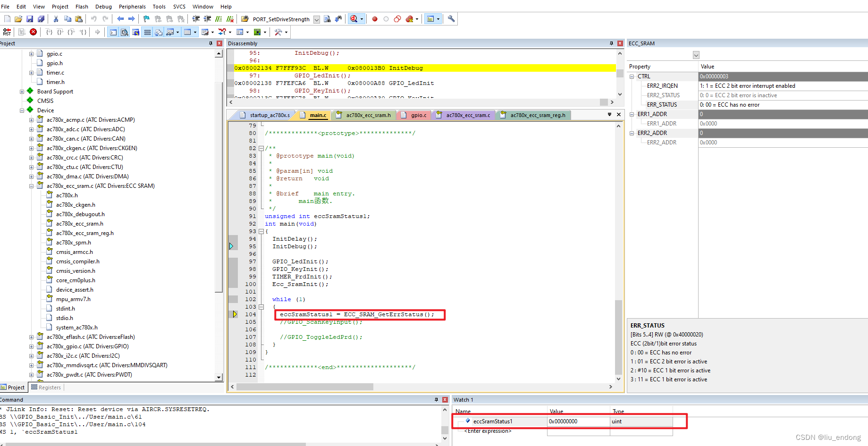Viewport: 868px width, 446px height.
Task: Open the Debug menu
Action: [x=103, y=7]
